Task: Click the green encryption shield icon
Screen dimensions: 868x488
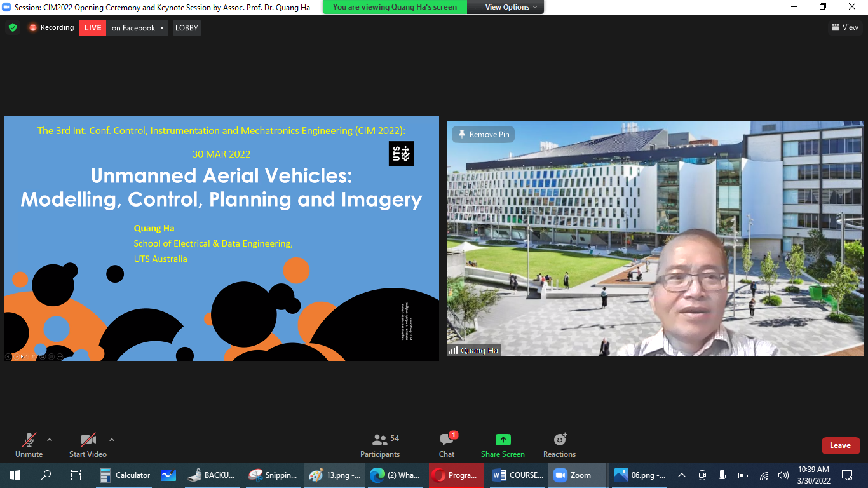Action: click(x=12, y=28)
